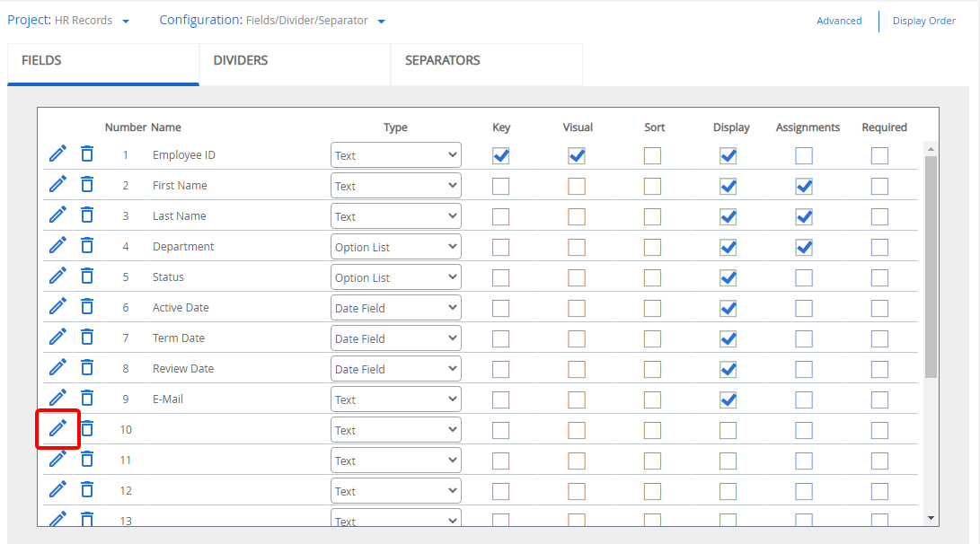The width and height of the screenshot is (980, 544).
Task: Remove the Term Date field with trash icon
Action: point(87,338)
